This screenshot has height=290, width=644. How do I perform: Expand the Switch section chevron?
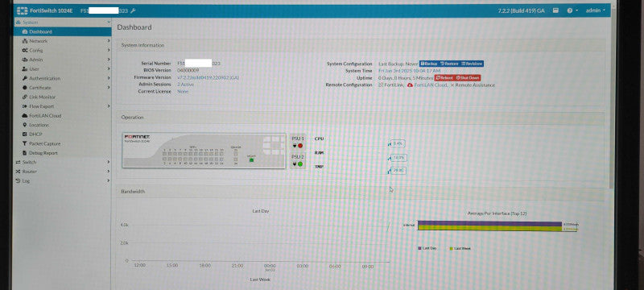coord(109,162)
